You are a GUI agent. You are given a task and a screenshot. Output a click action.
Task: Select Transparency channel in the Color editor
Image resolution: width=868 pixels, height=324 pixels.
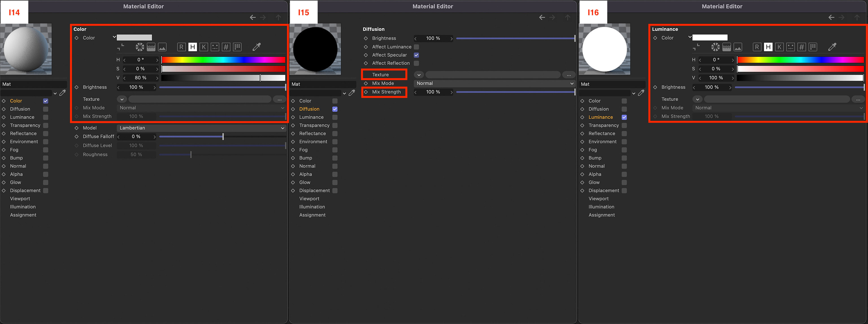pos(25,126)
